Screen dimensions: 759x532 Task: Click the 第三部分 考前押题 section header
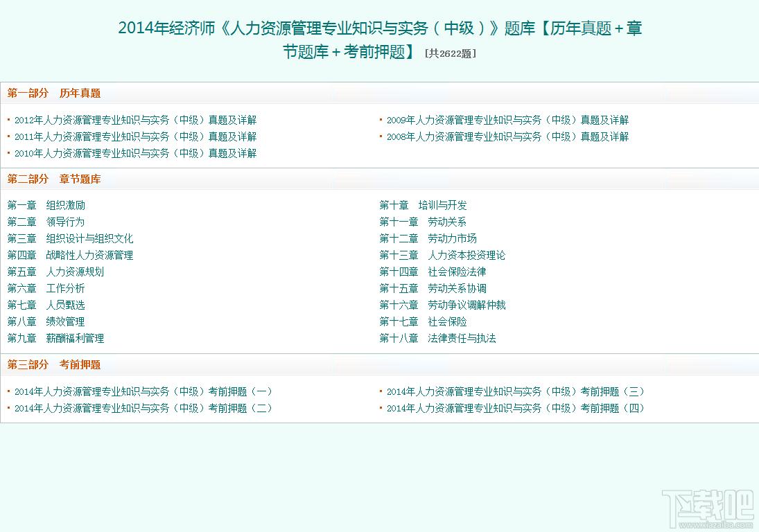[54, 364]
